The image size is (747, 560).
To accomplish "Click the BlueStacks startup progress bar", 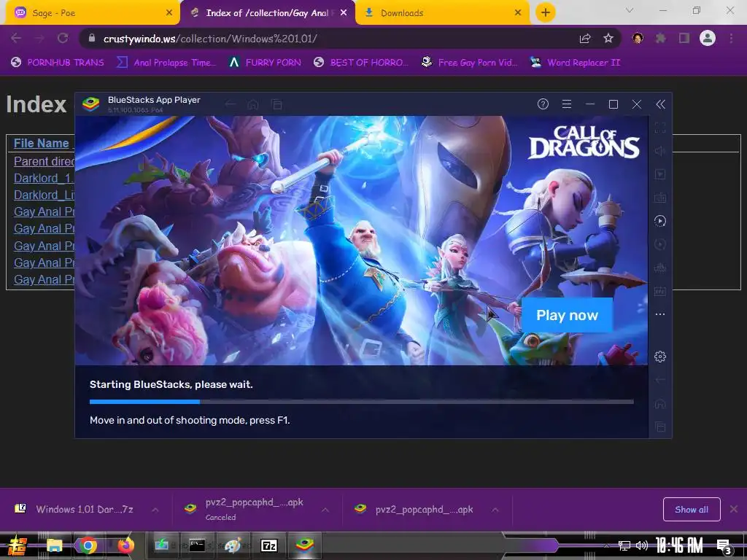I will pos(362,402).
